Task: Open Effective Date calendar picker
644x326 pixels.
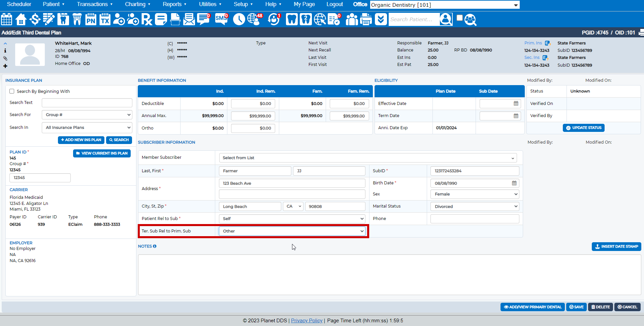Action: tap(516, 104)
